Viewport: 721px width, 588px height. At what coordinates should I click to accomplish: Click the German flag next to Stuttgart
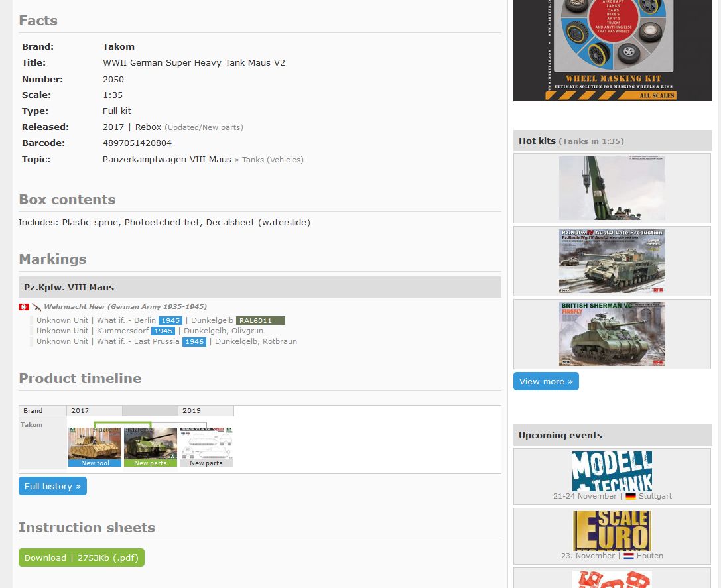click(630, 497)
